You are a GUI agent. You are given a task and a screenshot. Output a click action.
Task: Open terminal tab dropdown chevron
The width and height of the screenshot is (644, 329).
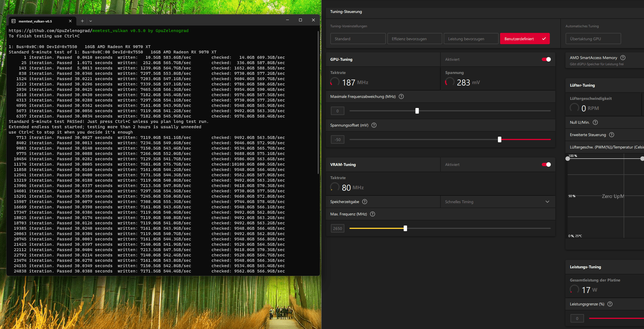coord(91,21)
